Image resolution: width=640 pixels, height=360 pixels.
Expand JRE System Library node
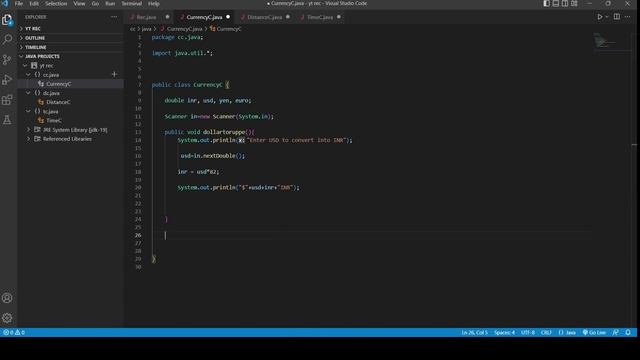[28, 129]
